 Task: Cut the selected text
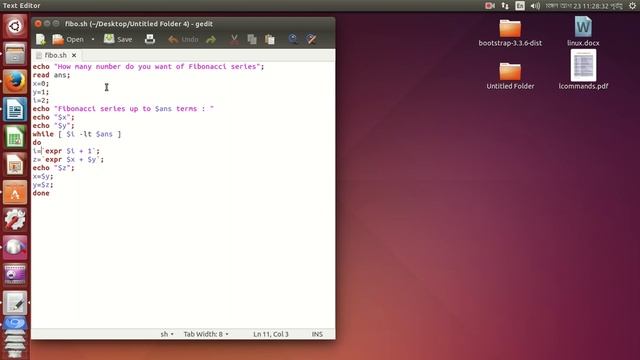(234, 39)
